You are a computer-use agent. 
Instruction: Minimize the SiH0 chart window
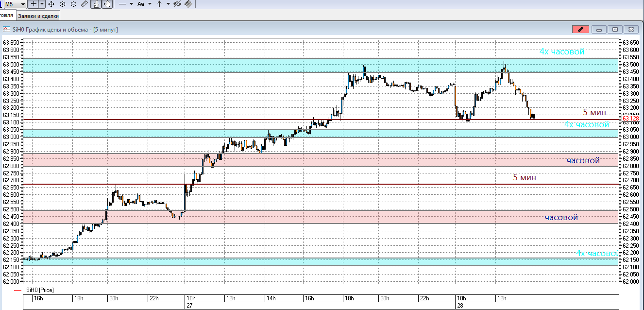[x=599, y=29]
